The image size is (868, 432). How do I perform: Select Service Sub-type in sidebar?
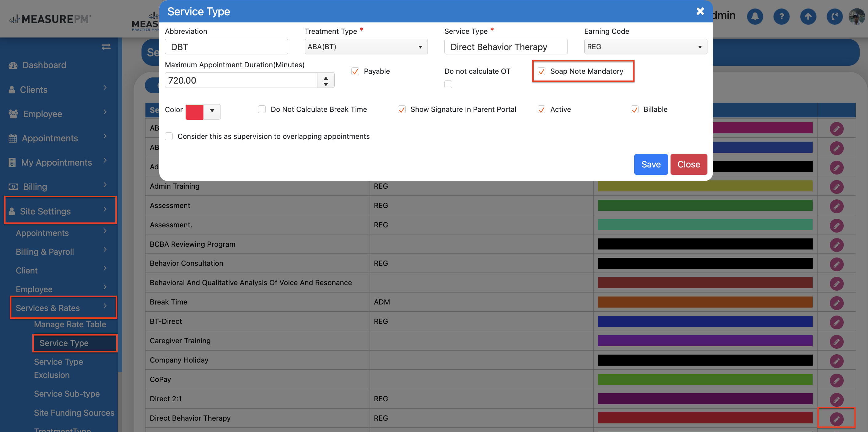67,394
